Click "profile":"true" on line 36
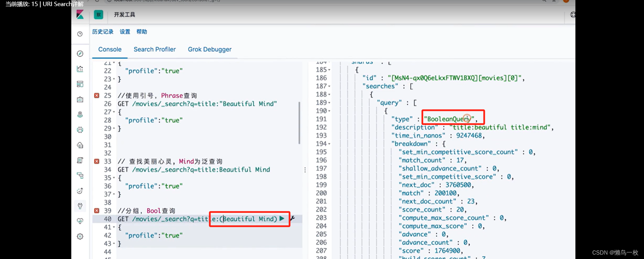Image resolution: width=644 pixels, height=259 pixels. click(x=154, y=186)
